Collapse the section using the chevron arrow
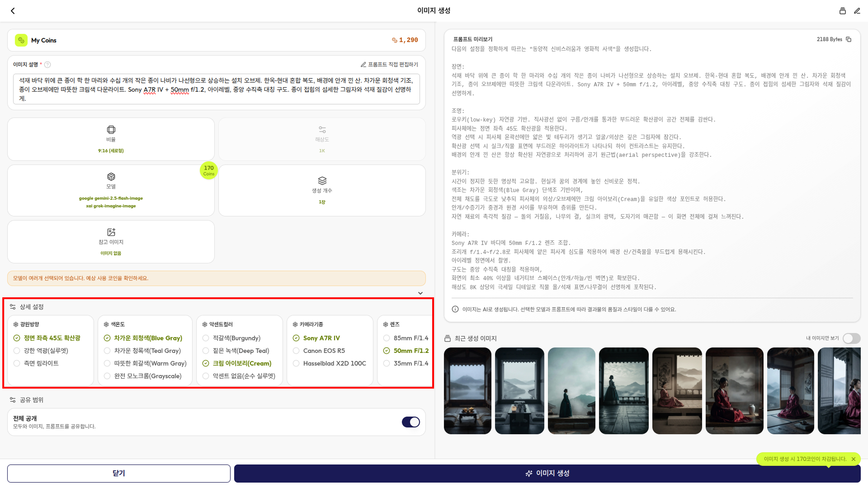This screenshot has width=868, height=488. tap(420, 293)
